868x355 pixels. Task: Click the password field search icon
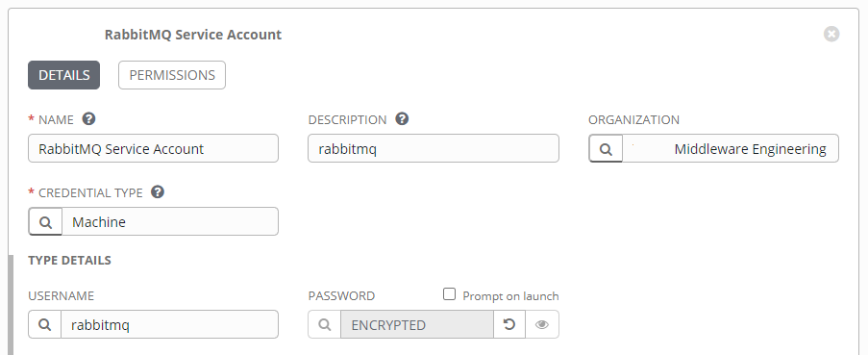[x=324, y=324]
